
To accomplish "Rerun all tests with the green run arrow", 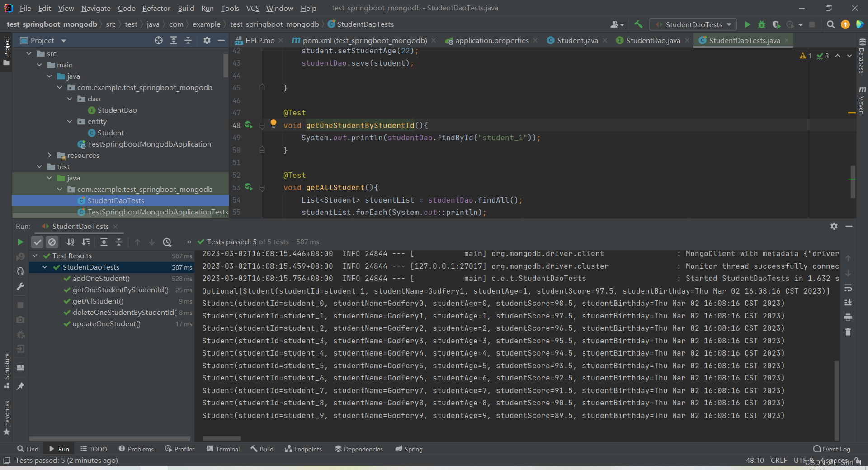I will (x=20, y=242).
